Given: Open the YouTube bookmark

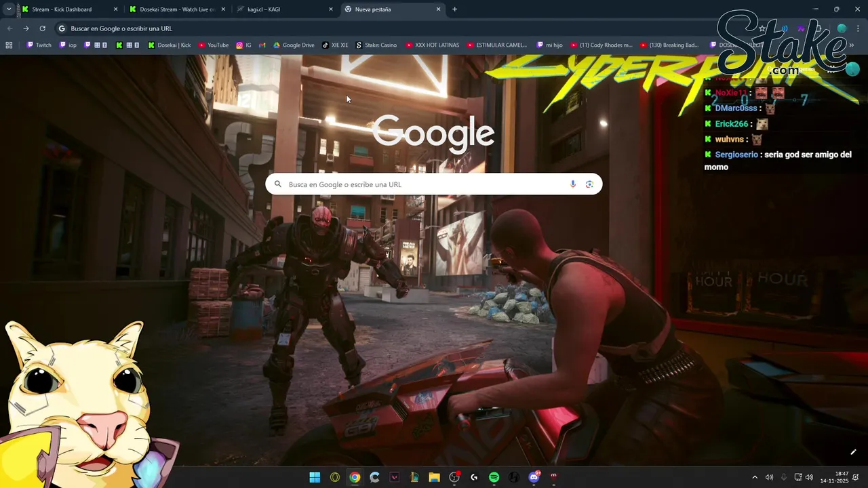Looking at the screenshot, I should (x=214, y=45).
